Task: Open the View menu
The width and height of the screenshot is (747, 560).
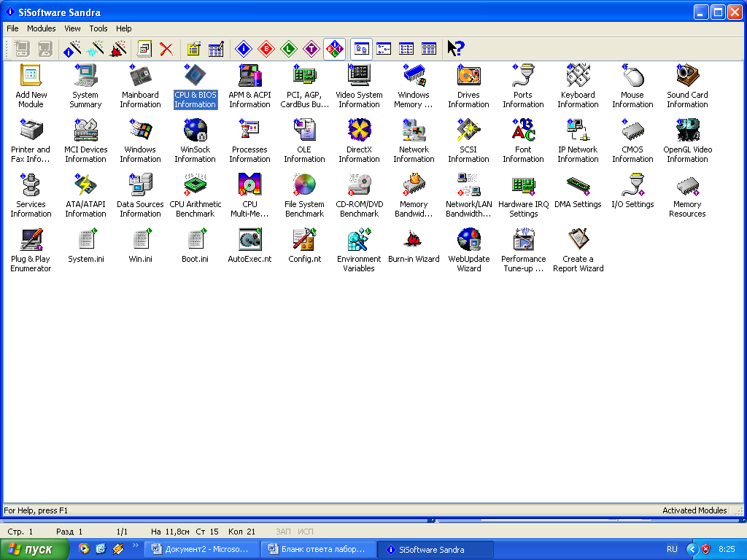Action: [x=72, y=28]
